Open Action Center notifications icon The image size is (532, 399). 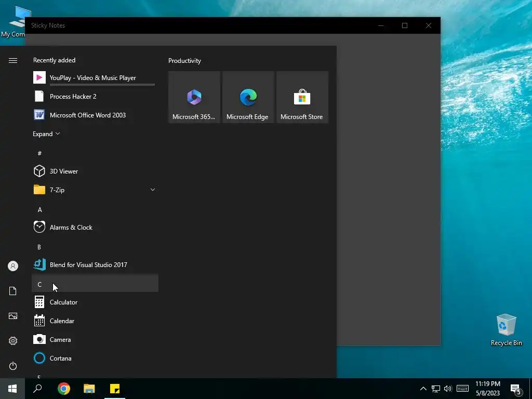click(x=516, y=389)
